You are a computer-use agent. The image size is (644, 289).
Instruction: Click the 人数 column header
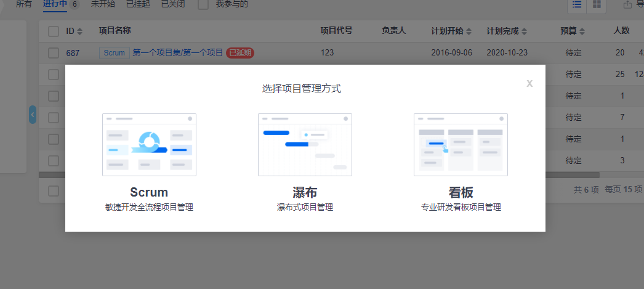tap(622, 31)
